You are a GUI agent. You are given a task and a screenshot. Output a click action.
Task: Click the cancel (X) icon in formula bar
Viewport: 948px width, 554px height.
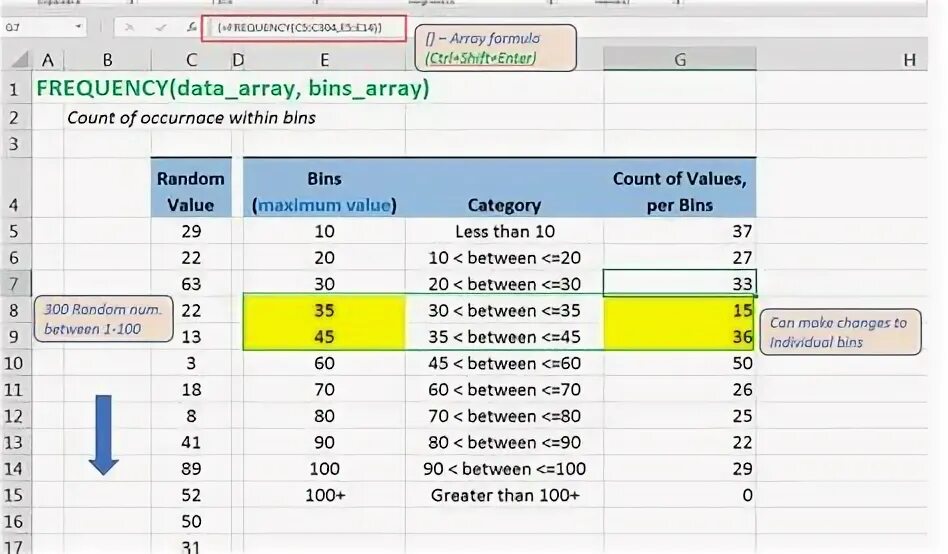coord(129,27)
